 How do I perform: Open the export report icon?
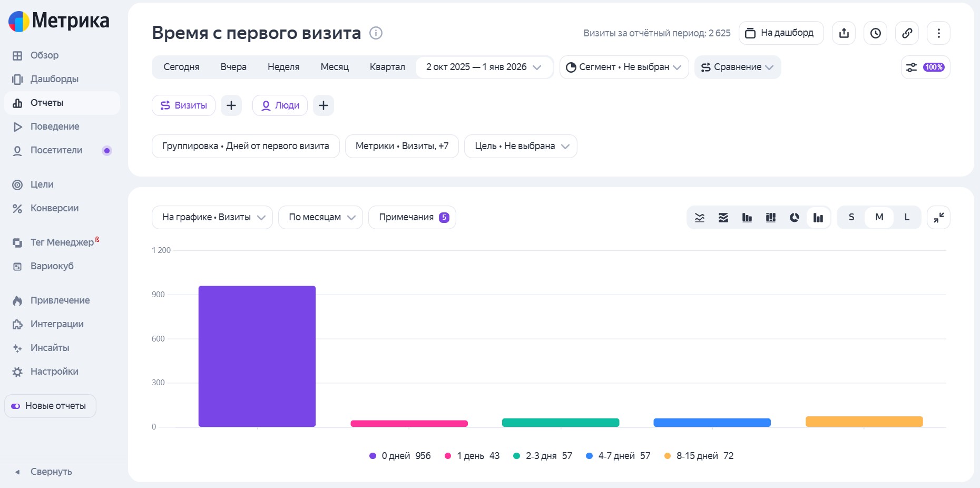[844, 33]
